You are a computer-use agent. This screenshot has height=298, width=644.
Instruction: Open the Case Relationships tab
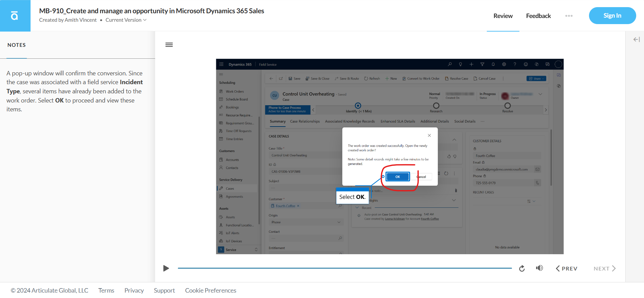click(305, 121)
